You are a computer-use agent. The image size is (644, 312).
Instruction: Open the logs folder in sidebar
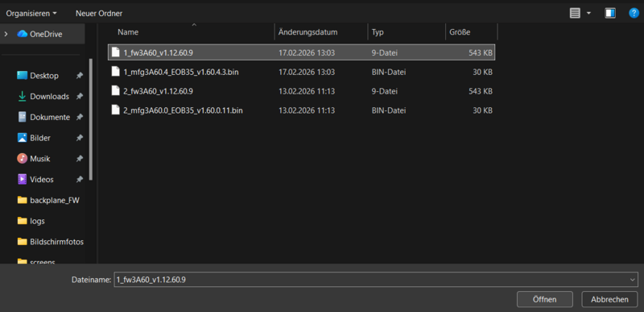[x=37, y=221]
